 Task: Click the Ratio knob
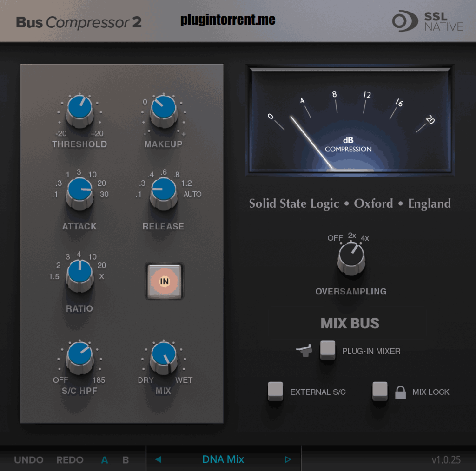[79, 276]
